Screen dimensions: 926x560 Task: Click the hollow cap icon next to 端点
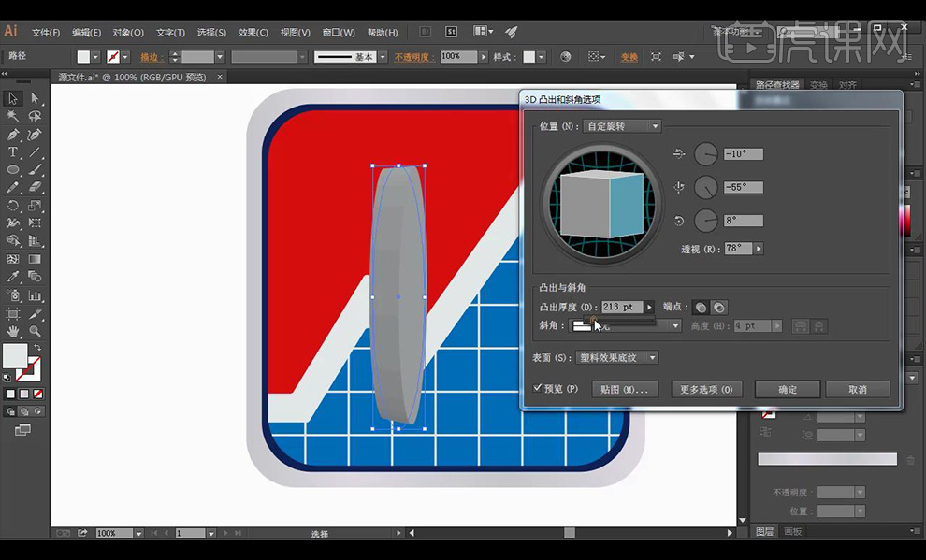tap(718, 308)
